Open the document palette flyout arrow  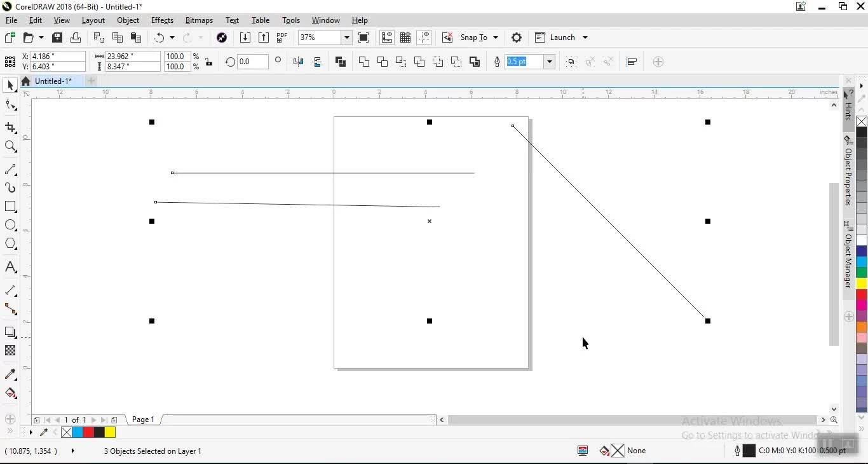coord(31,432)
